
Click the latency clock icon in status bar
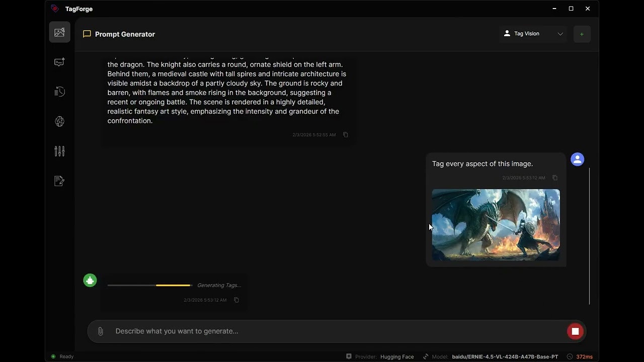coord(570,356)
